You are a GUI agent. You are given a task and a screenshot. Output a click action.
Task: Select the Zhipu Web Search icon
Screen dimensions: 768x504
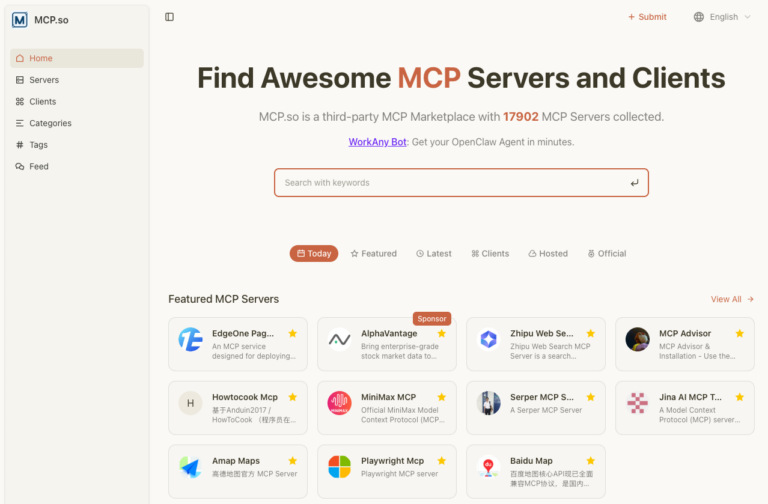(x=488, y=339)
